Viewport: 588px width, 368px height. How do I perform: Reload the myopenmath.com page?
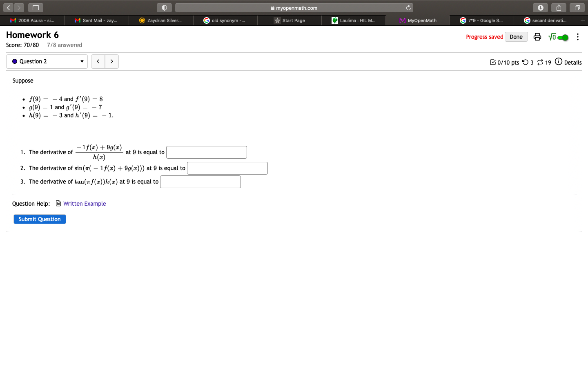click(408, 8)
